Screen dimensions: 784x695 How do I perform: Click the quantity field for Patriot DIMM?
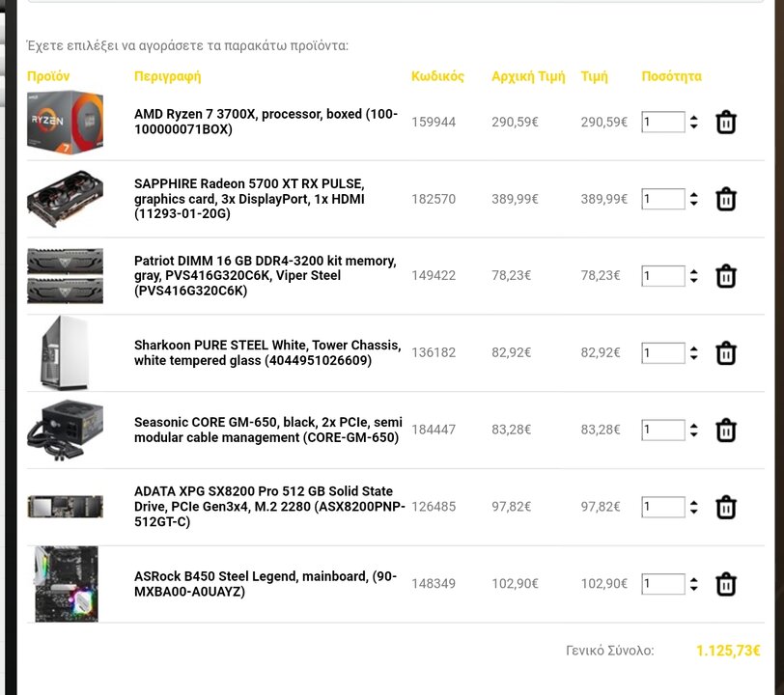point(663,276)
